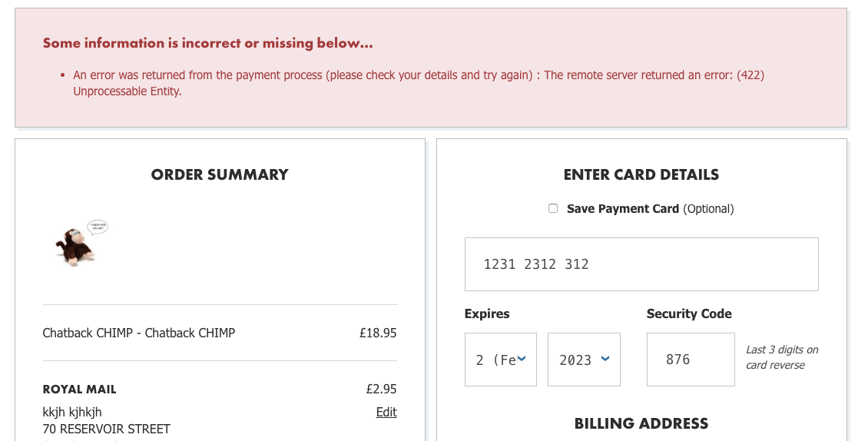Screen dimensions: 868x441
Task: Click the Chatback CHIMP product name text
Action: pos(139,333)
